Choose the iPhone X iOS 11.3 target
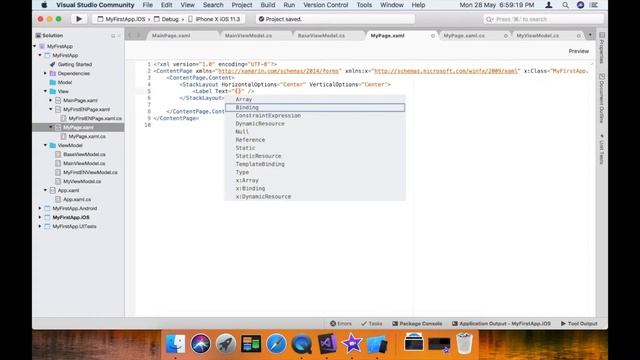This screenshot has height=360, width=640. (x=214, y=19)
